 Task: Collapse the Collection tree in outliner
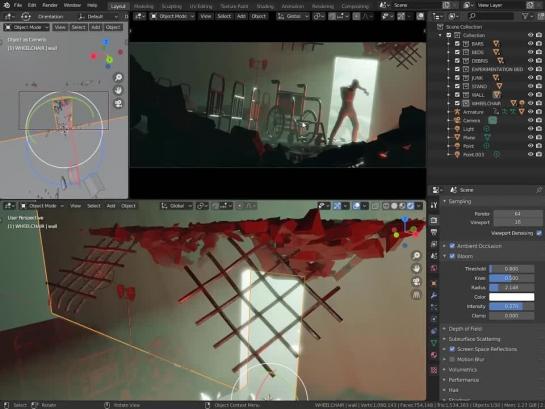pyautogui.click(x=440, y=35)
